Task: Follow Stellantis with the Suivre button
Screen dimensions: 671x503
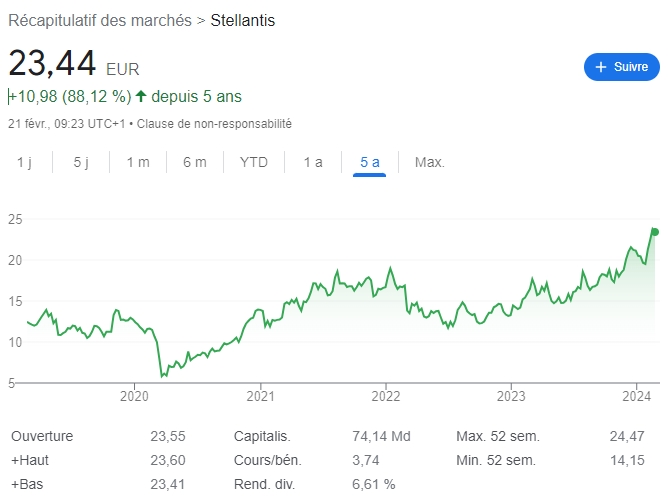Action: pyautogui.click(x=622, y=67)
